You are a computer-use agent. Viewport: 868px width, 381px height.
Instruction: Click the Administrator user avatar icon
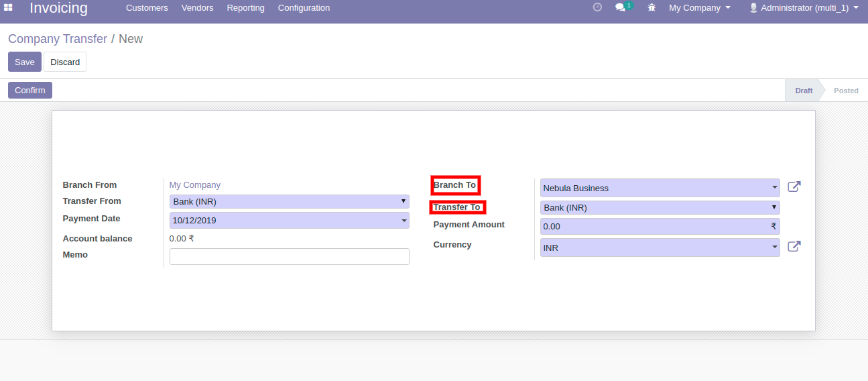(x=753, y=8)
